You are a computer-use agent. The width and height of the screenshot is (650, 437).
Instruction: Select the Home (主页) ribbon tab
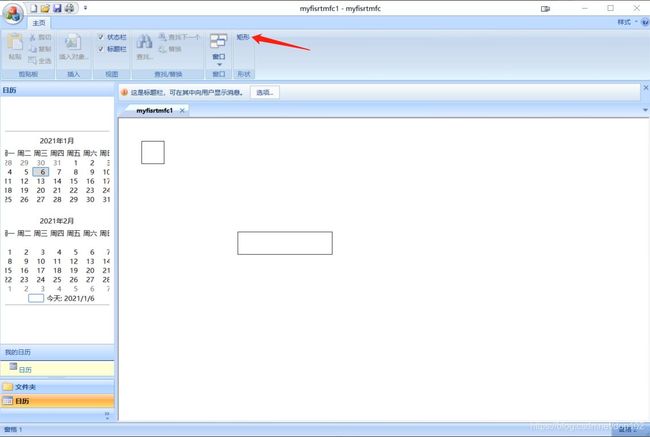39,23
